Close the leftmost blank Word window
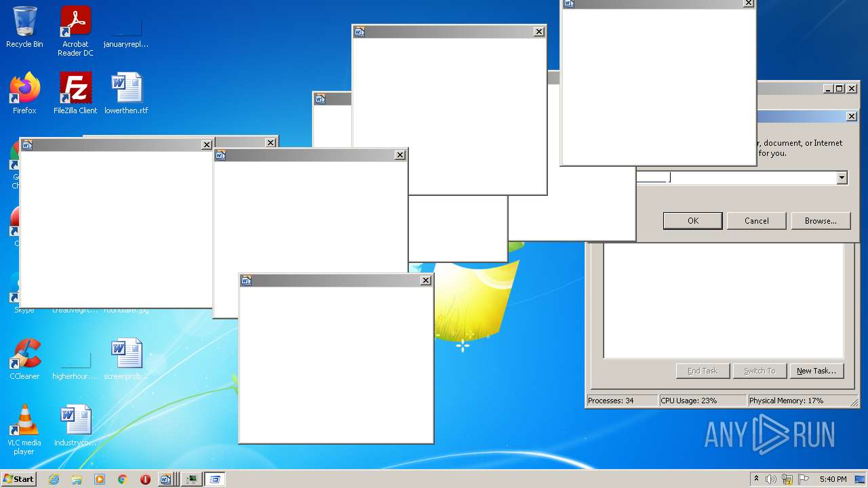Screen dimensions: 868x488 [207, 145]
